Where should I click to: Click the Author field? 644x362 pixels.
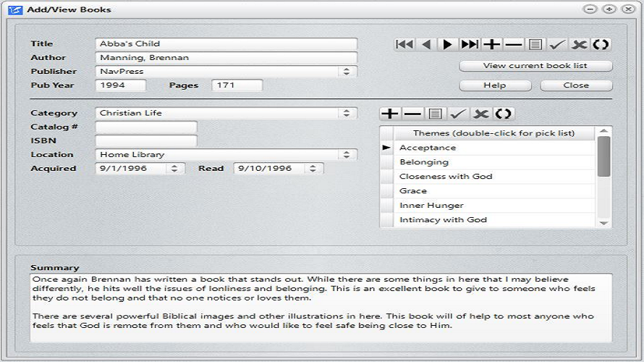tap(226, 57)
